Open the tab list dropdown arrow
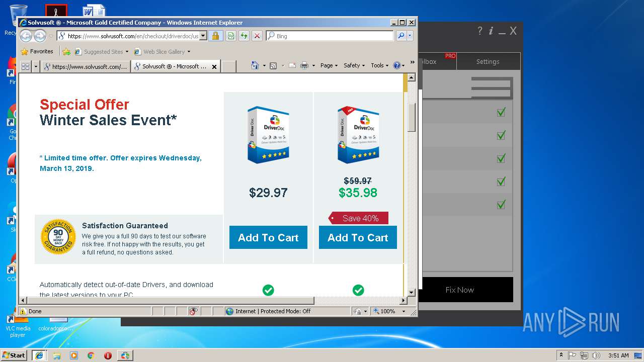This screenshot has height=362, width=644. (x=36, y=66)
